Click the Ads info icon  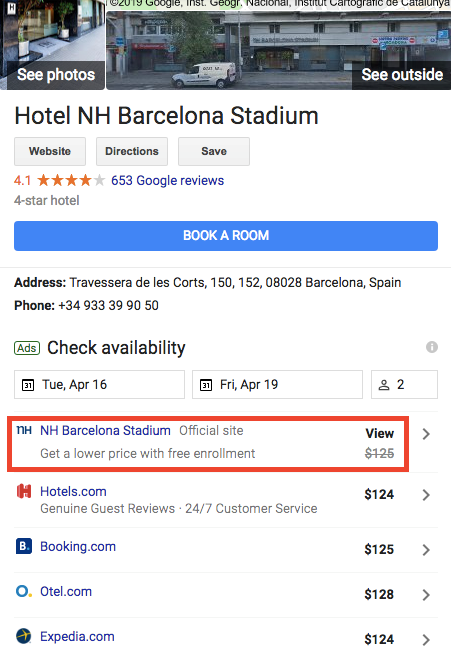[x=432, y=347]
